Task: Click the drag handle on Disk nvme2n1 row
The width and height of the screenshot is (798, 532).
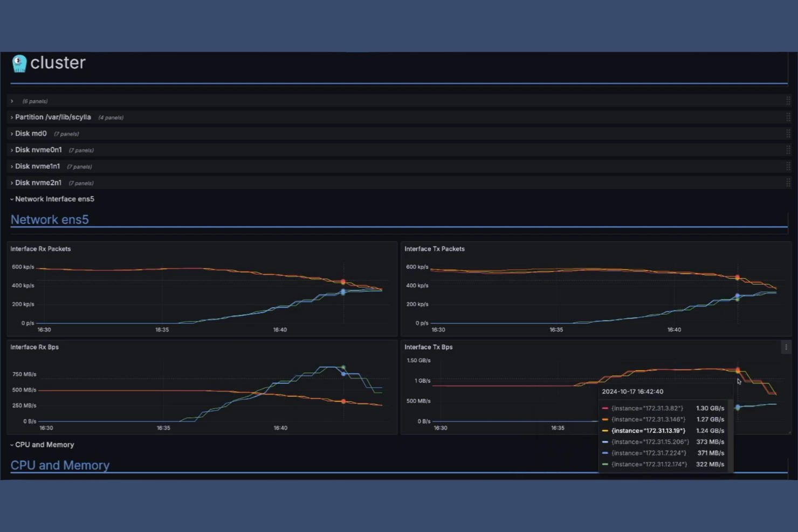Action: [789, 182]
